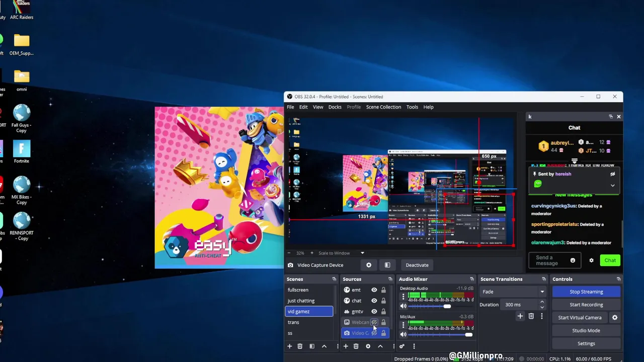Screen dimensions: 644x362
Task: Hide pinned message with crossed-eye icon
Action: click(x=612, y=174)
